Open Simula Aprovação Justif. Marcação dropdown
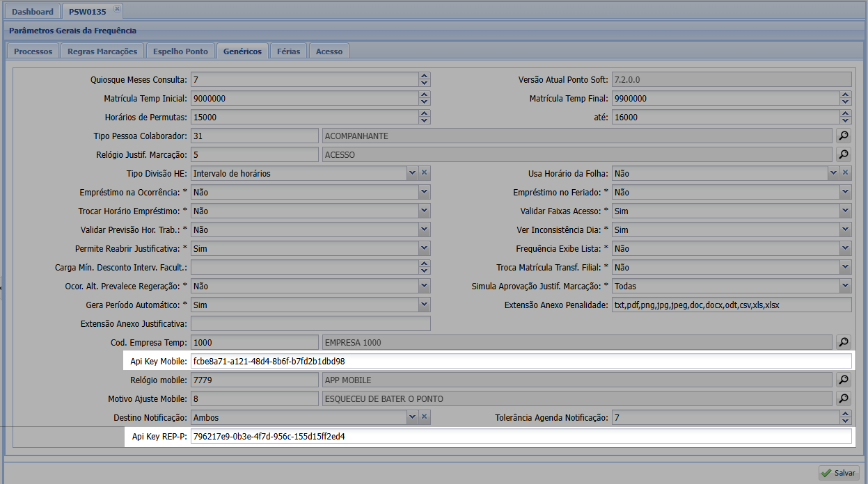This screenshot has height=484, width=868. [x=846, y=286]
